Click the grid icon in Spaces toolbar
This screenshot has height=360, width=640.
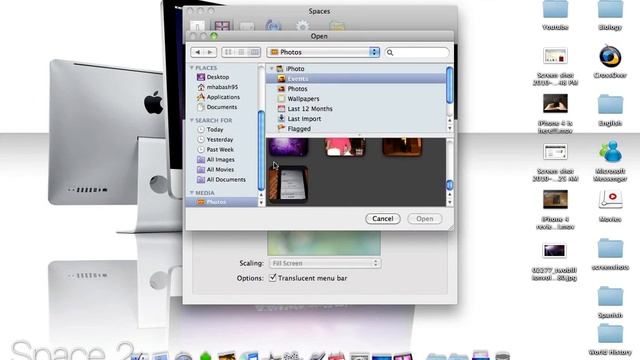point(222,27)
